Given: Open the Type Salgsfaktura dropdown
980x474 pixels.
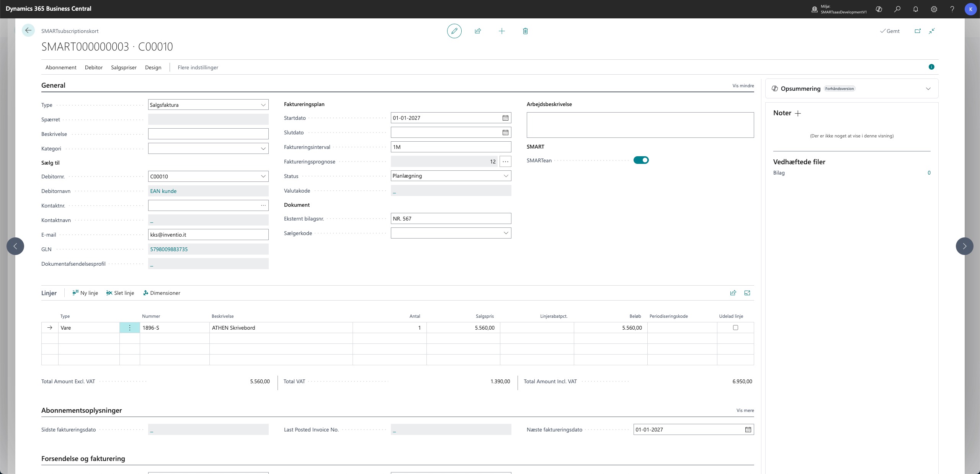Looking at the screenshot, I should [x=263, y=105].
